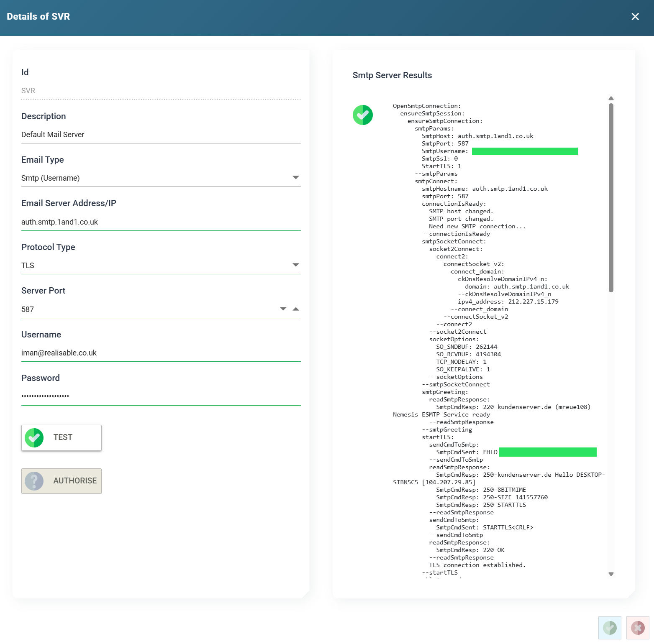Expand the Protocol Type dropdown
The height and width of the screenshot is (644, 654).
click(295, 265)
